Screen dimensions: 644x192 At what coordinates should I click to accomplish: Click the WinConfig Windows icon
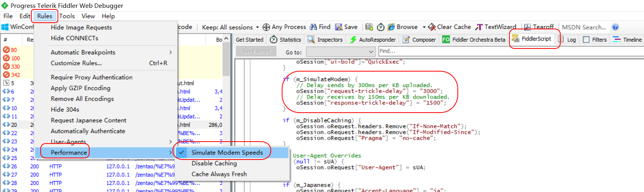[x=5, y=27]
